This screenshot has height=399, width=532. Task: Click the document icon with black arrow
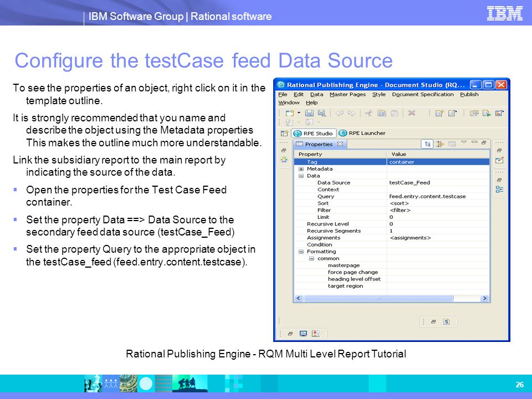point(452,113)
